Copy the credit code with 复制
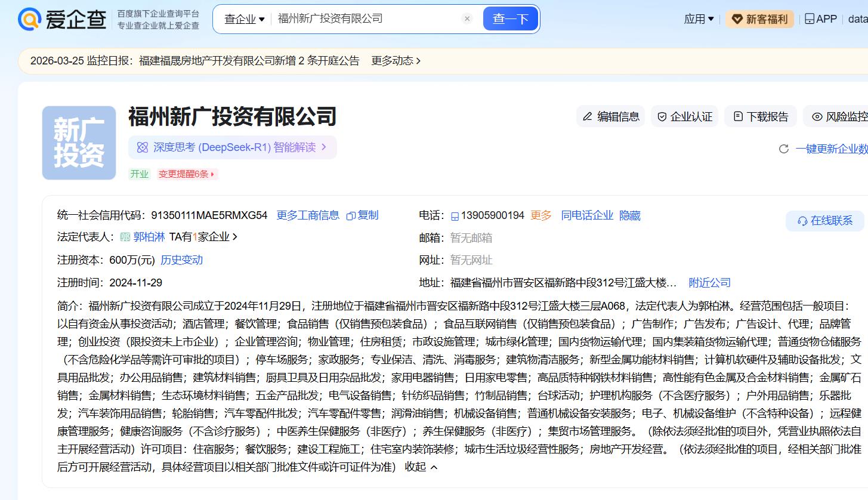Image resolution: width=868 pixels, height=500 pixels. pos(362,215)
